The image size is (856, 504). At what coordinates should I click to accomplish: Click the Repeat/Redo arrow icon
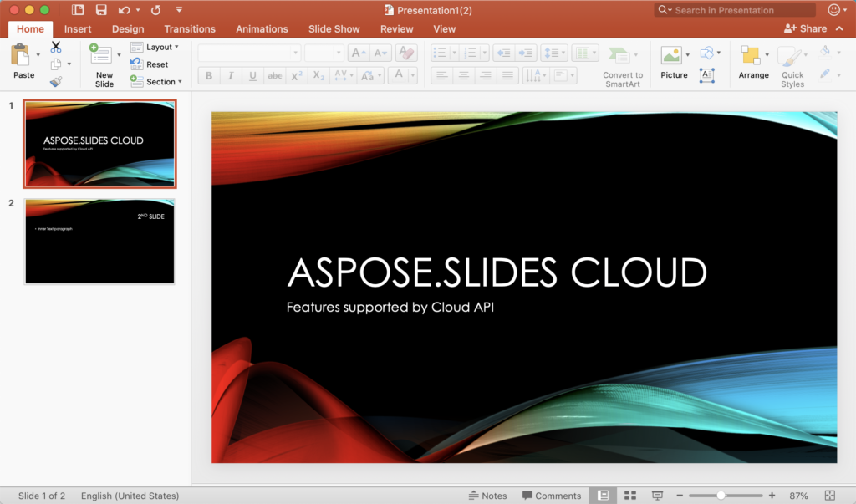click(155, 10)
